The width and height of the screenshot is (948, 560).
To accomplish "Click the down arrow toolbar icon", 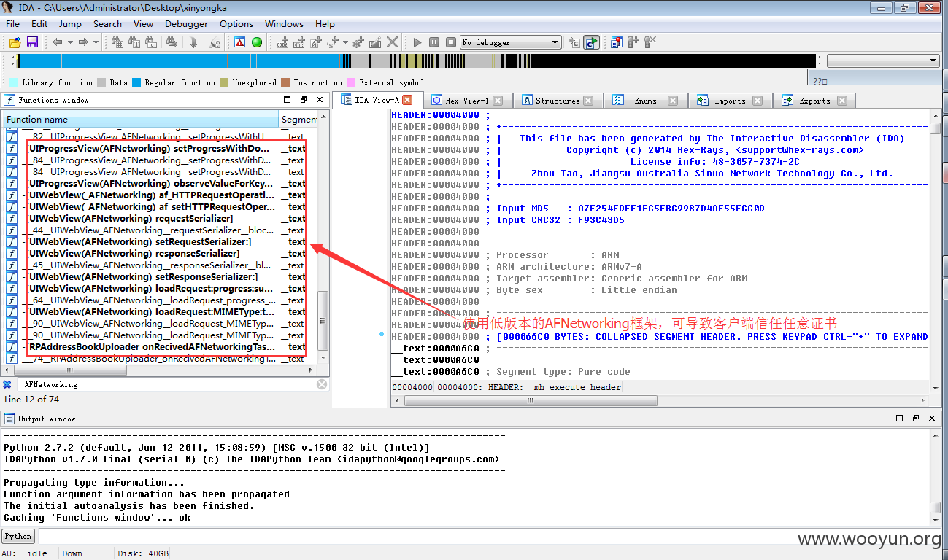I will click(x=193, y=42).
